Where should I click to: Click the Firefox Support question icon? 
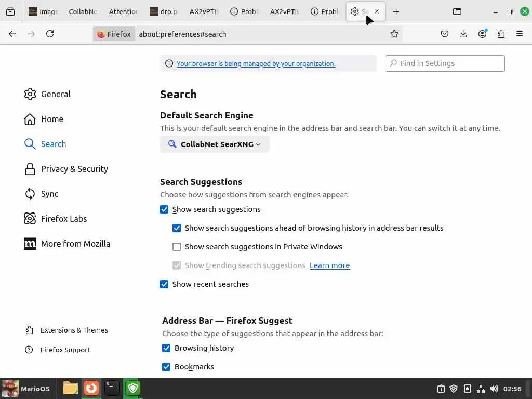point(29,350)
